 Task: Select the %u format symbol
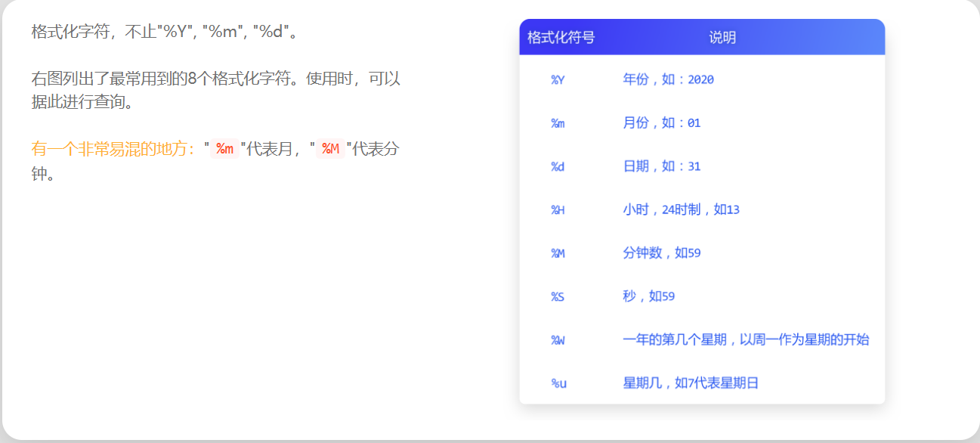(557, 383)
